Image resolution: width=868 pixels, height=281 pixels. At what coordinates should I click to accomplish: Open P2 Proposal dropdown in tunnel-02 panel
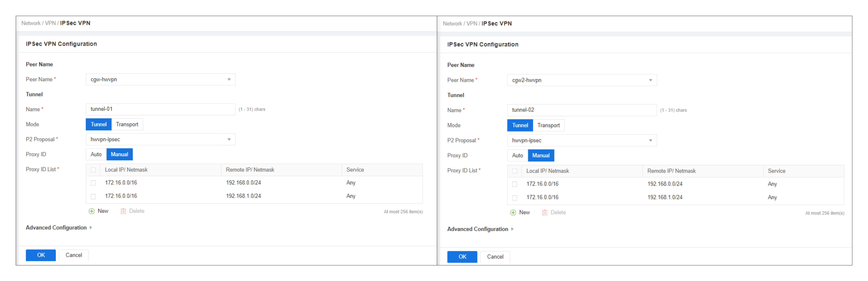click(x=582, y=140)
